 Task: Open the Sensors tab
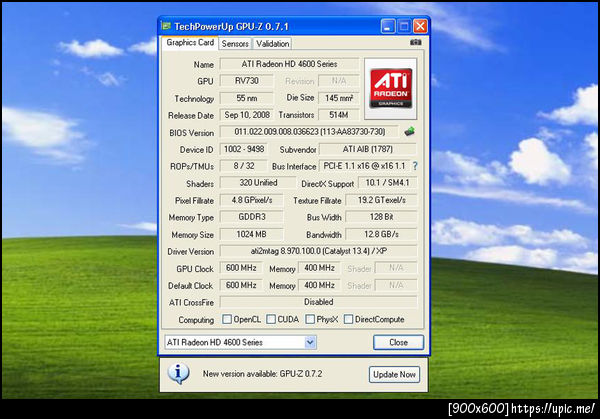coord(235,44)
